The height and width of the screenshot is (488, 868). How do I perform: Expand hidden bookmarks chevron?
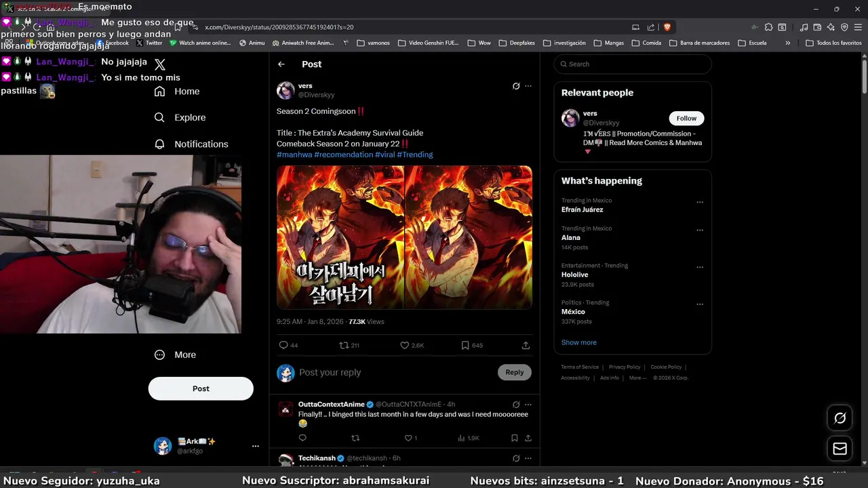pyautogui.click(x=787, y=43)
